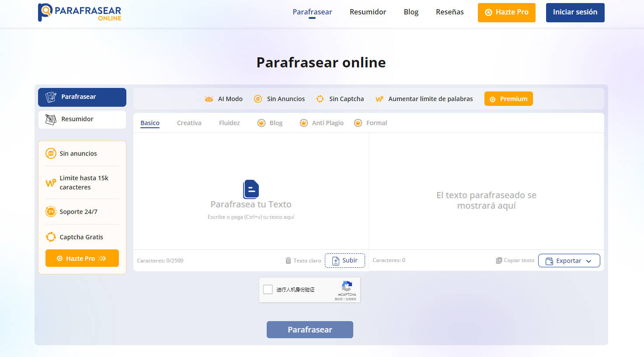This screenshot has height=357, width=644.
Task: Click the Copiar texto copy icon
Action: tap(498, 260)
